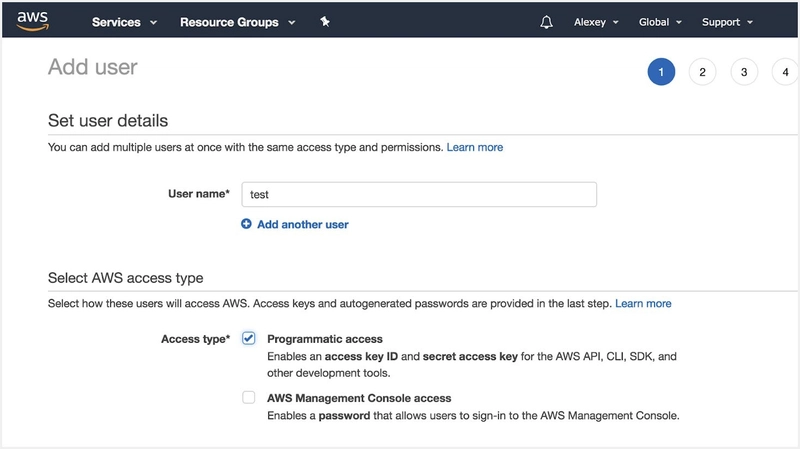Image resolution: width=800 pixels, height=449 pixels.
Task: Jump to step 4 circle
Action: pyautogui.click(x=785, y=72)
